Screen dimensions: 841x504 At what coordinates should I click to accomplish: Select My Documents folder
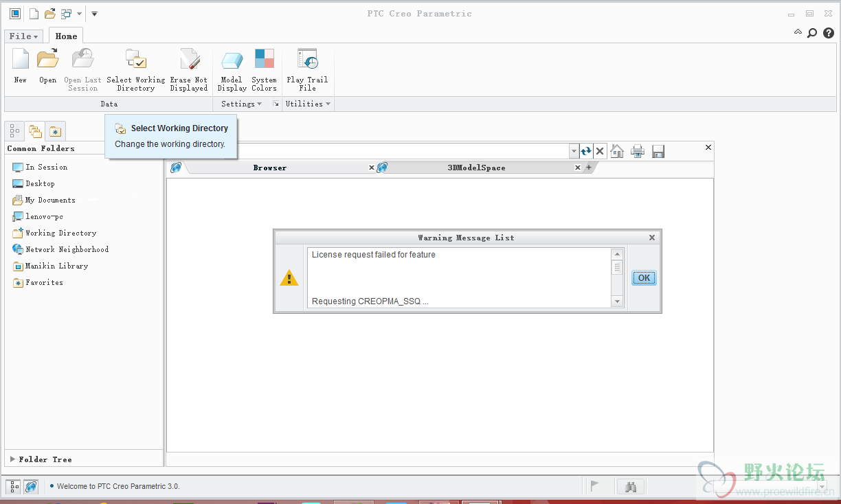tap(44, 200)
